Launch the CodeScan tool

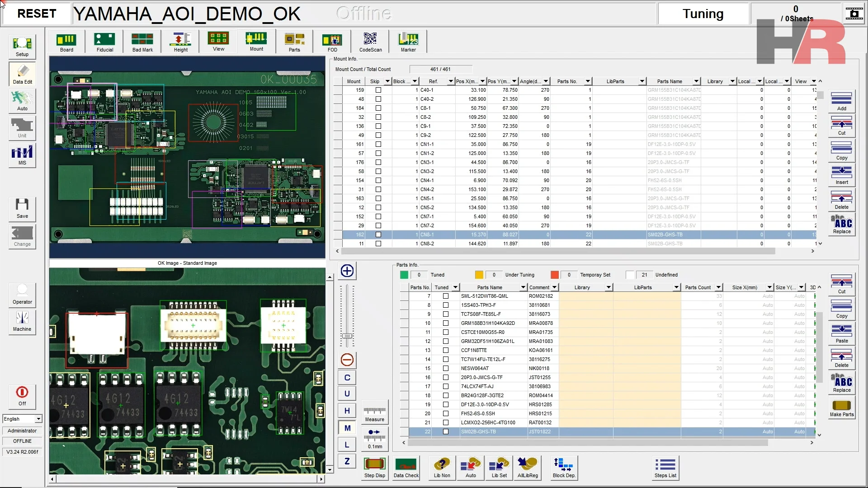370,42
